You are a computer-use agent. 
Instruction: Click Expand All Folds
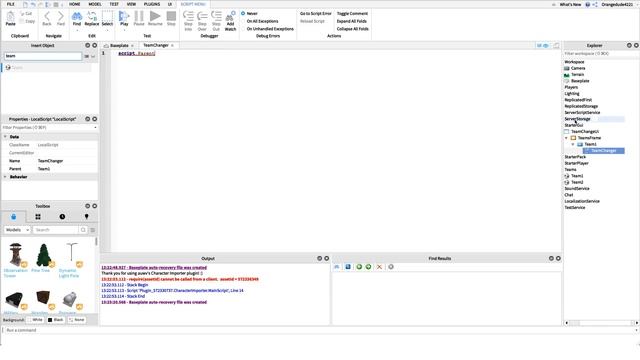click(x=351, y=21)
